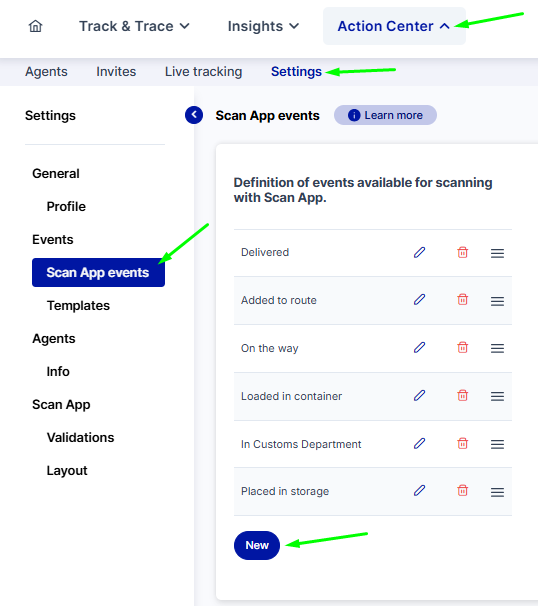538x606 pixels.
Task: Edit the Placed in storage event
Action: [x=419, y=490]
